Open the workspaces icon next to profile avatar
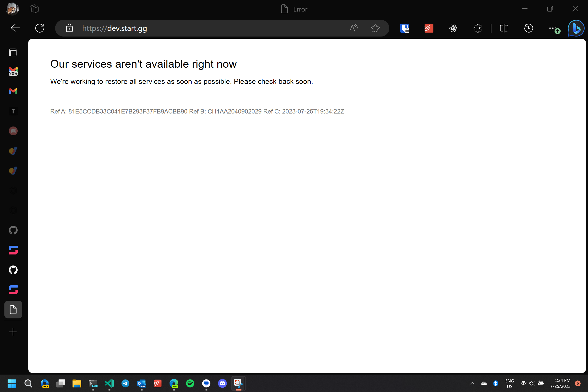588x392 pixels. coord(34,9)
